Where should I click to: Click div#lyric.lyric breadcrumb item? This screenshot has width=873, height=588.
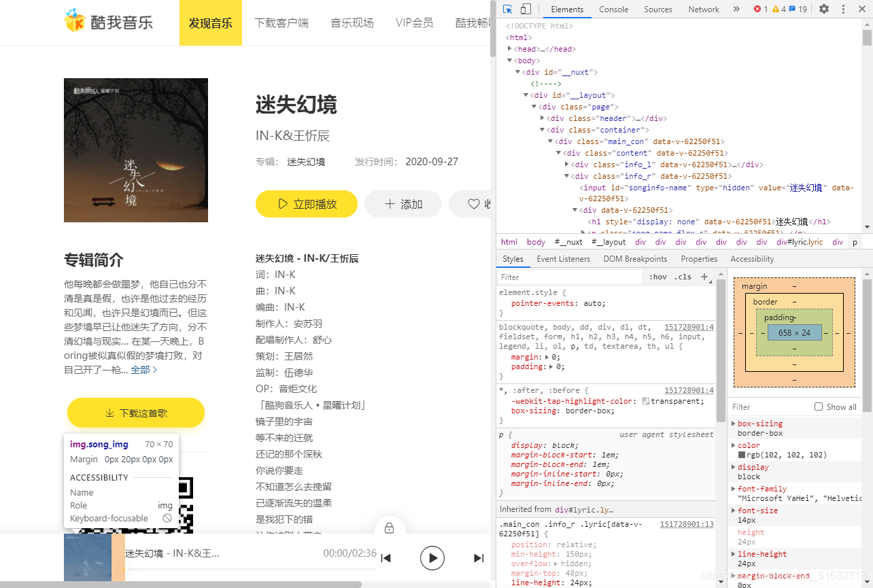800,242
